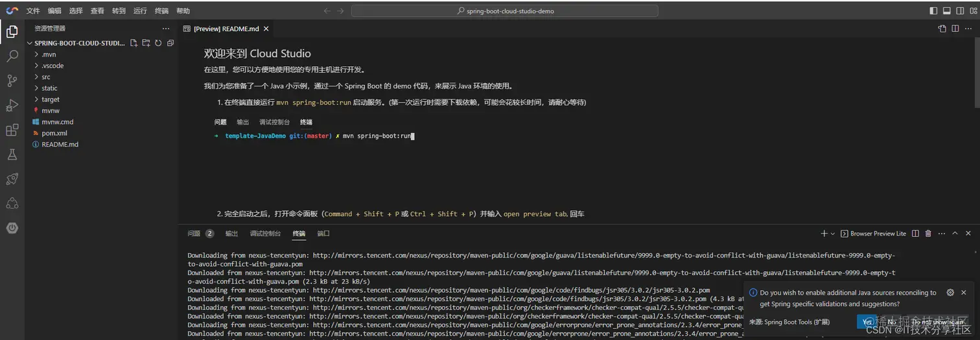Open the 运行 menu

140,11
